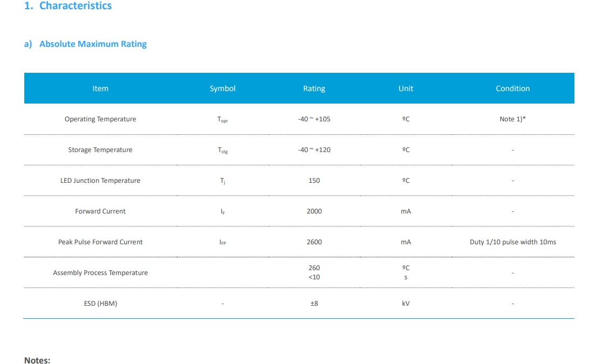596x364 pixels.
Task: Click the 'Rating' column header
Action: point(314,88)
